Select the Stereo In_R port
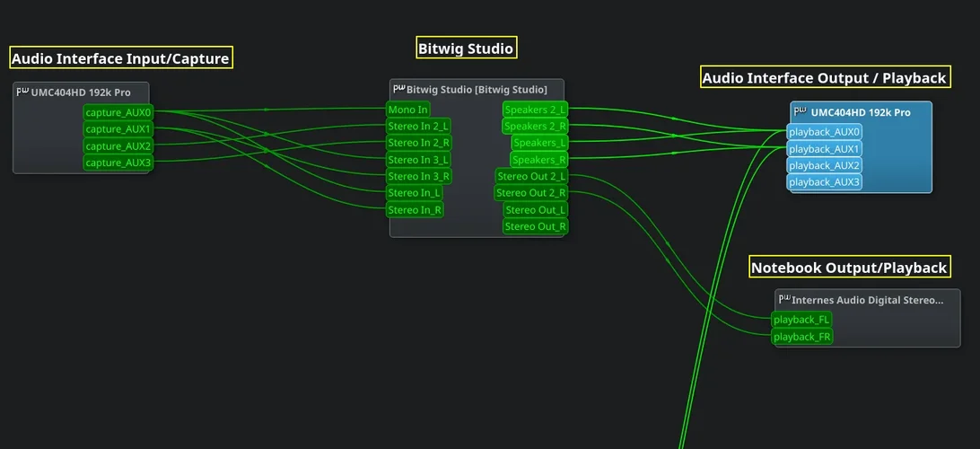Screen dimensions: 980x449 415,209
